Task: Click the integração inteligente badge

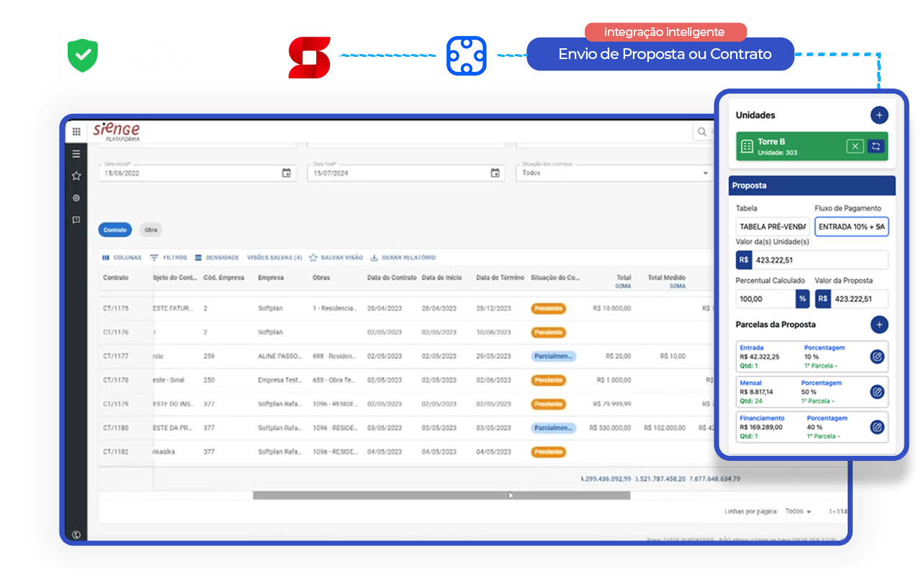Action: (x=665, y=32)
